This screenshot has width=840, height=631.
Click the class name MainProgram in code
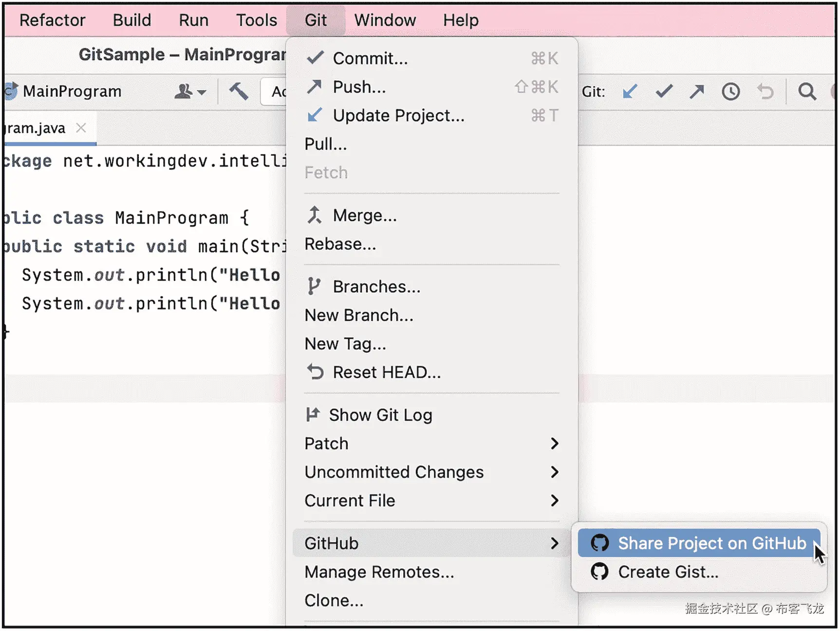click(x=171, y=218)
